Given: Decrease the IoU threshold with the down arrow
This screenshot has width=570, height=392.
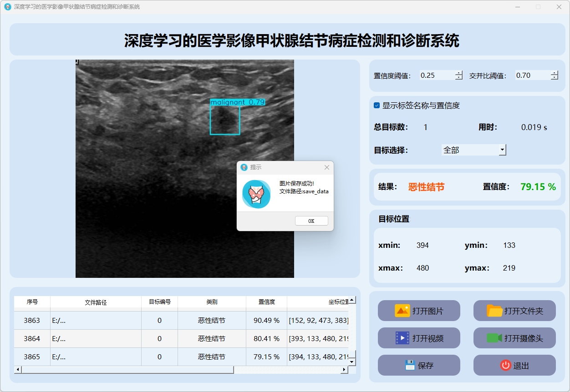Looking at the screenshot, I should (x=554, y=77).
